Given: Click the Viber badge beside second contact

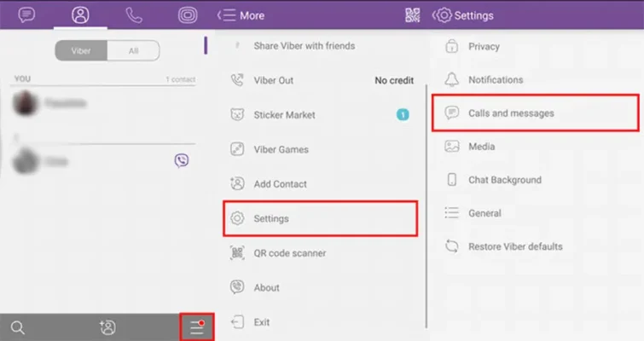Looking at the screenshot, I should [x=181, y=160].
